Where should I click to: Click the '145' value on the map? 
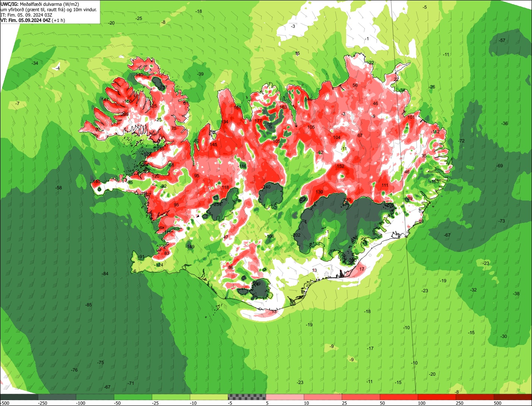coord(213,145)
